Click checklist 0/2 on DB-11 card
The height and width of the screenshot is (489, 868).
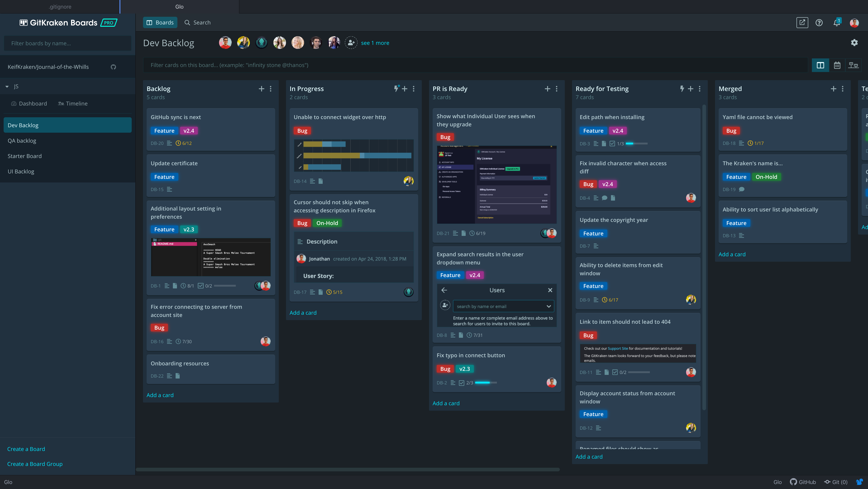click(x=619, y=372)
